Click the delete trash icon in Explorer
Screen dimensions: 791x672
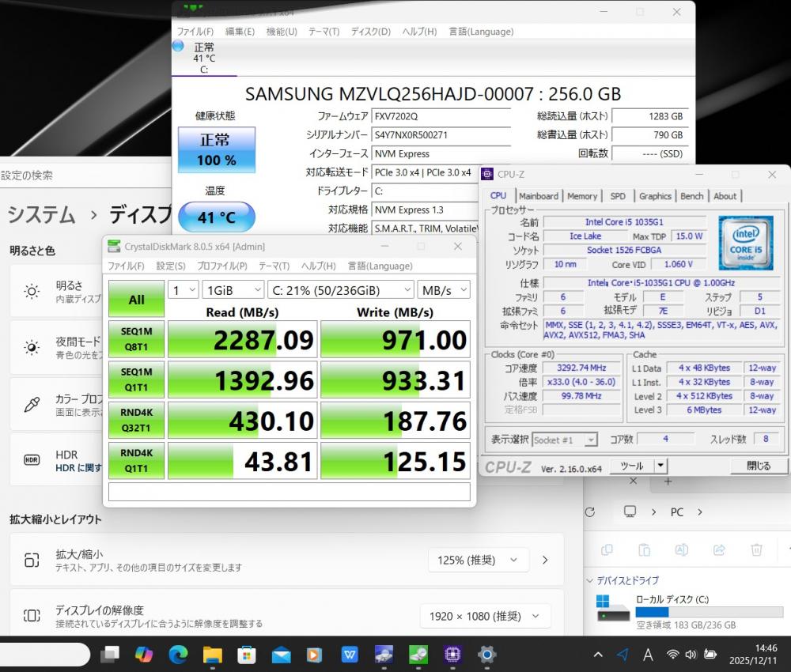(756, 549)
